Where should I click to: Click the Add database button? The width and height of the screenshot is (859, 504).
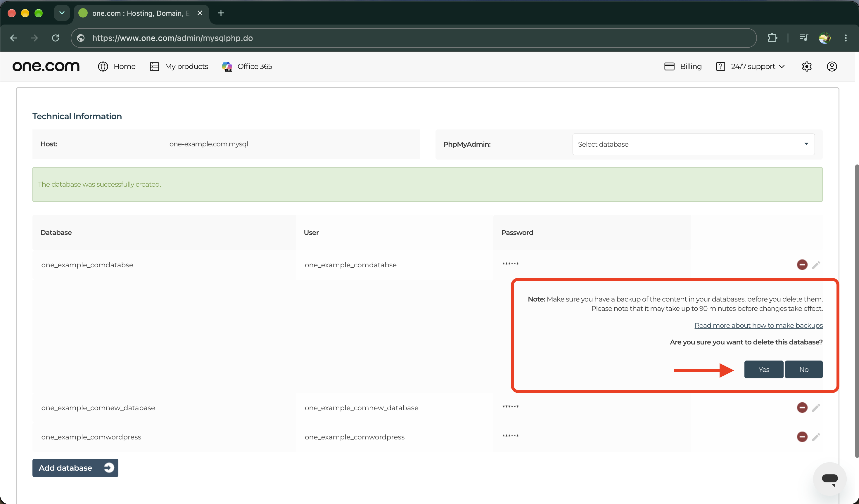[x=75, y=468]
